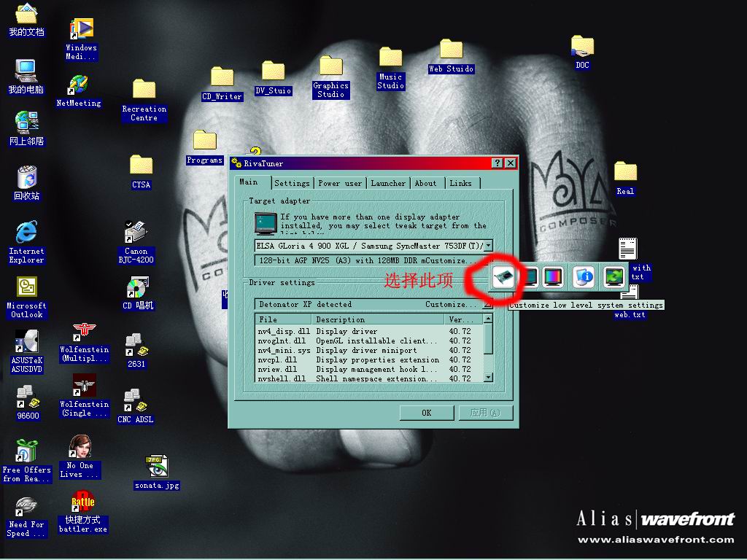
Task: Open the rainbow color monitor icon in RivaTuner popup
Action: (553, 276)
